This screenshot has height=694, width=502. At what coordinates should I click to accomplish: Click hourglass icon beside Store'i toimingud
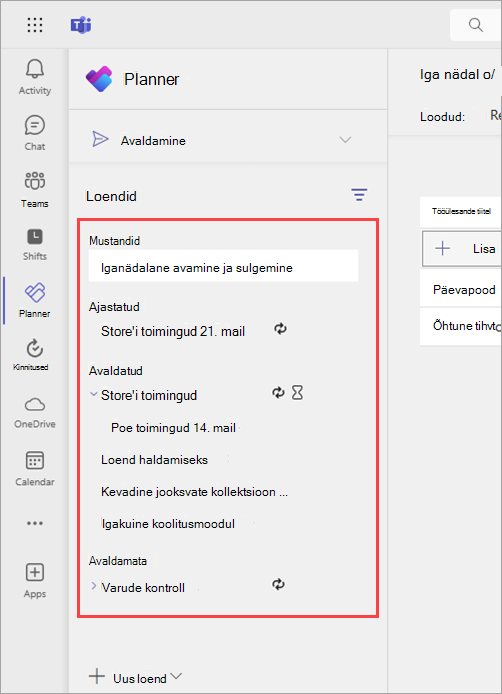[297, 393]
